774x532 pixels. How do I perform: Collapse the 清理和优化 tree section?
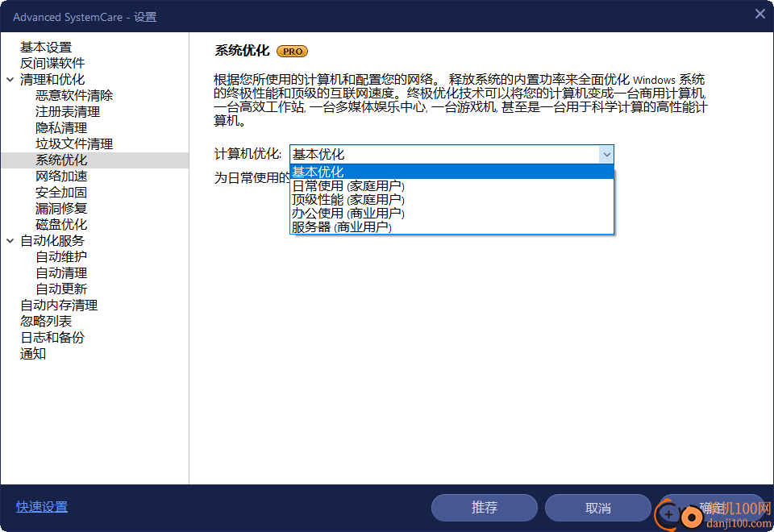click(10, 80)
